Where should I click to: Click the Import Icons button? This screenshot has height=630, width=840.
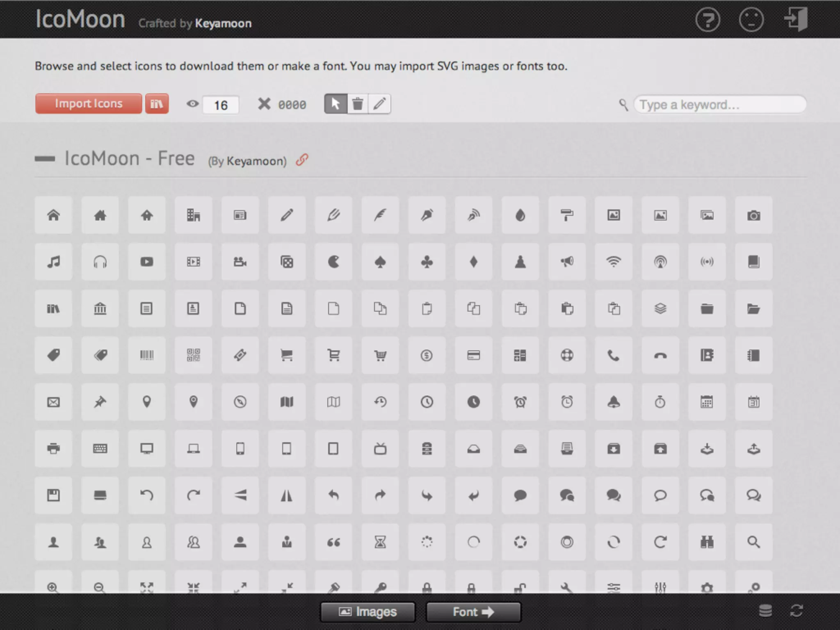pyautogui.click(x=88, y=104)
